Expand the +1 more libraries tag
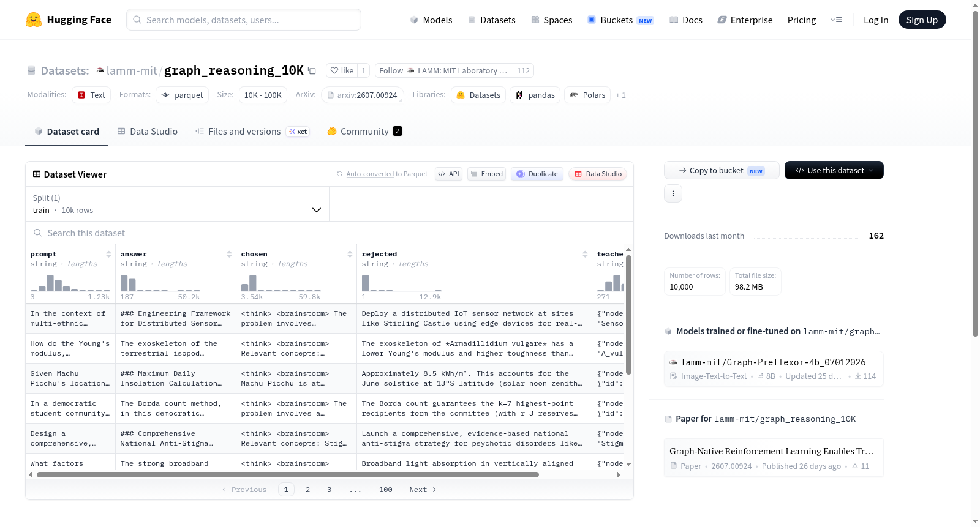 620,95
